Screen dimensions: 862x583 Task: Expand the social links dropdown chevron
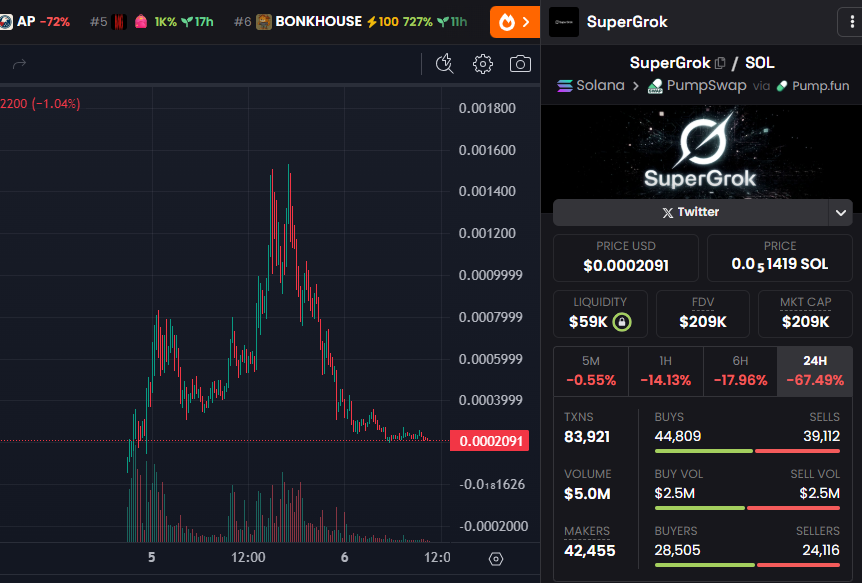(841, 212)
